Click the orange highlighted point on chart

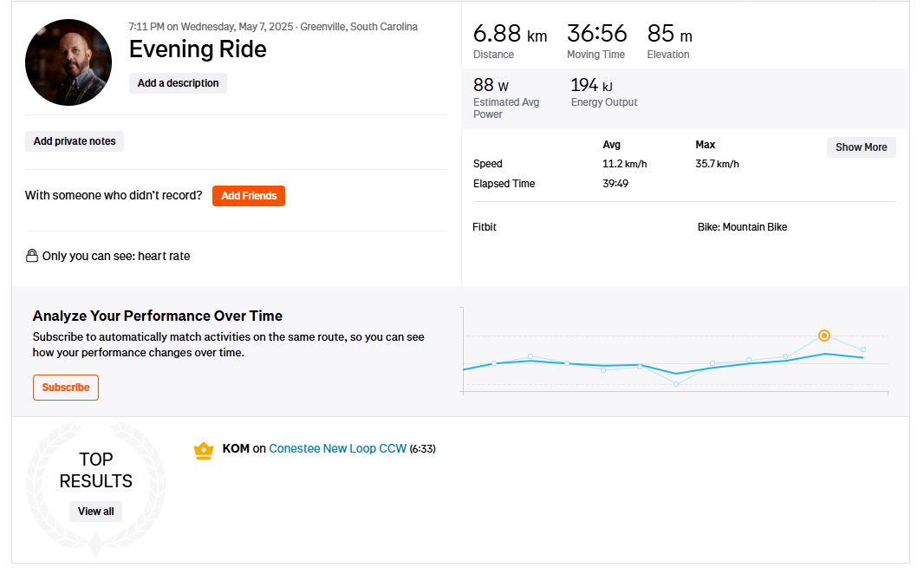tap(824, 336)
